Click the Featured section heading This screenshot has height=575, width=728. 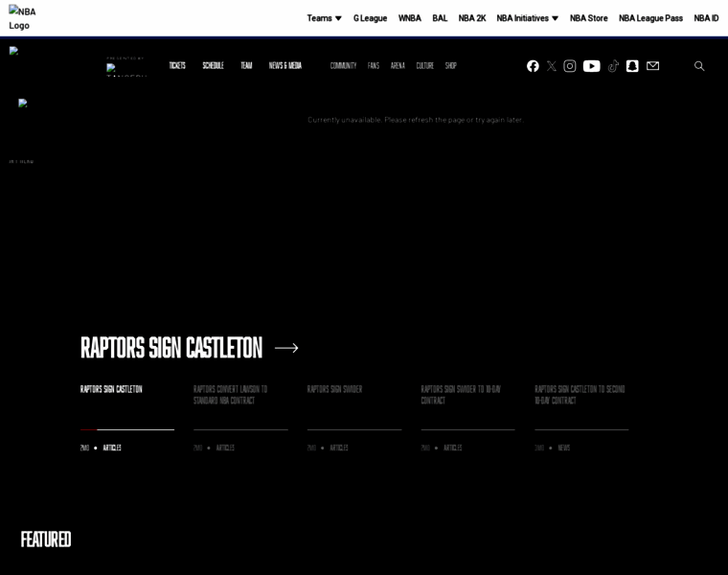tap(46, 540)
